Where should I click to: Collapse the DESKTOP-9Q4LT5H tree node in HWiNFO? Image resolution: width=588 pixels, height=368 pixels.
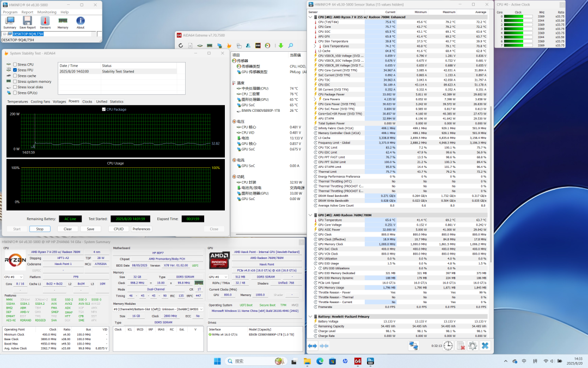tap(4, 34)
